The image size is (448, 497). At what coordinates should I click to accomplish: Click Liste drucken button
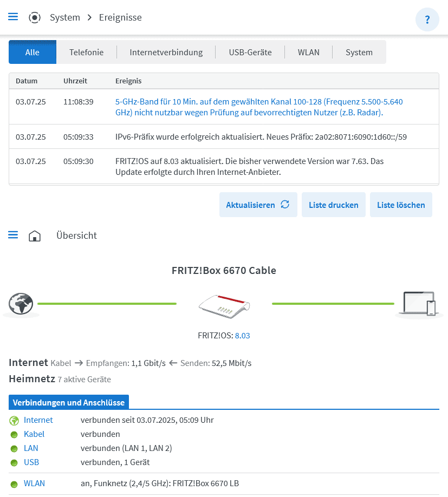[334, 205]
